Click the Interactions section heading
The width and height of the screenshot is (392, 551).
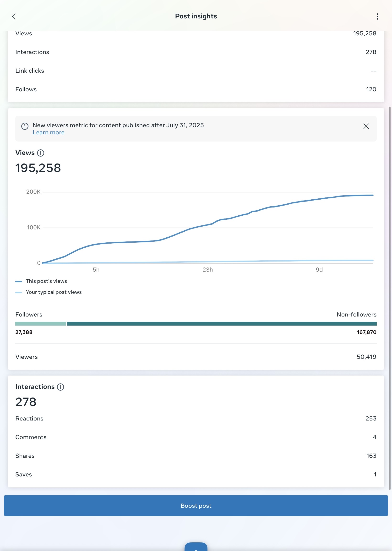(35, 387)
